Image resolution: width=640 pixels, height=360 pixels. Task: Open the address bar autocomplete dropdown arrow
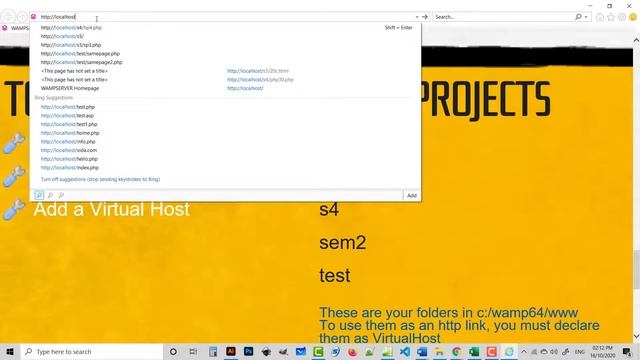[417, 17]
